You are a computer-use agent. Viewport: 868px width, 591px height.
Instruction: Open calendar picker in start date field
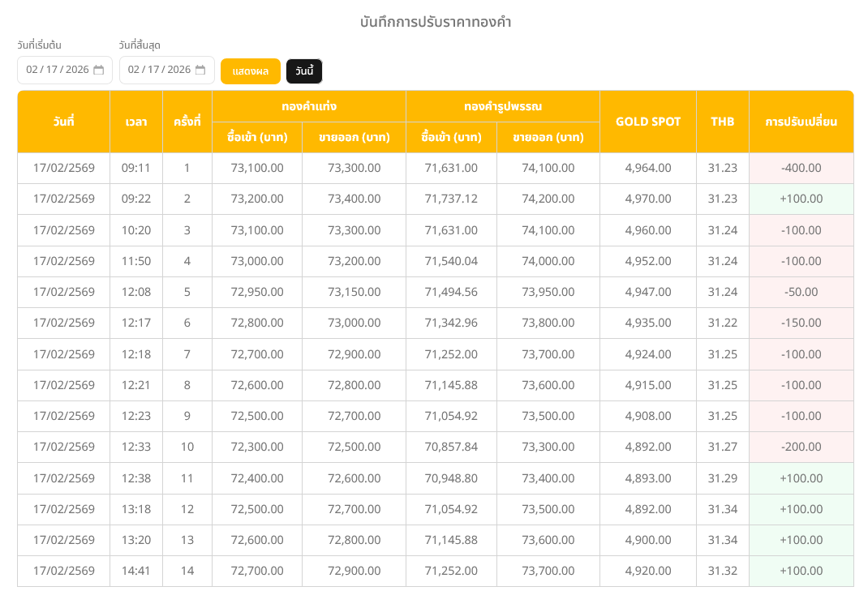(99, 70)
